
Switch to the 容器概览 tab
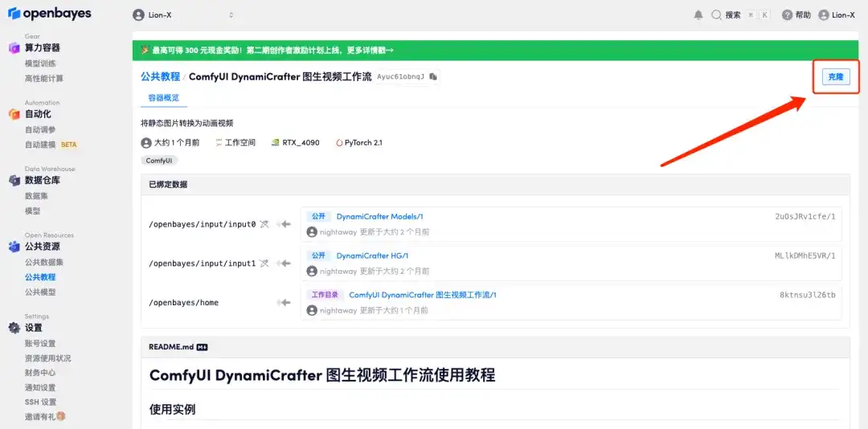[163, 97]
